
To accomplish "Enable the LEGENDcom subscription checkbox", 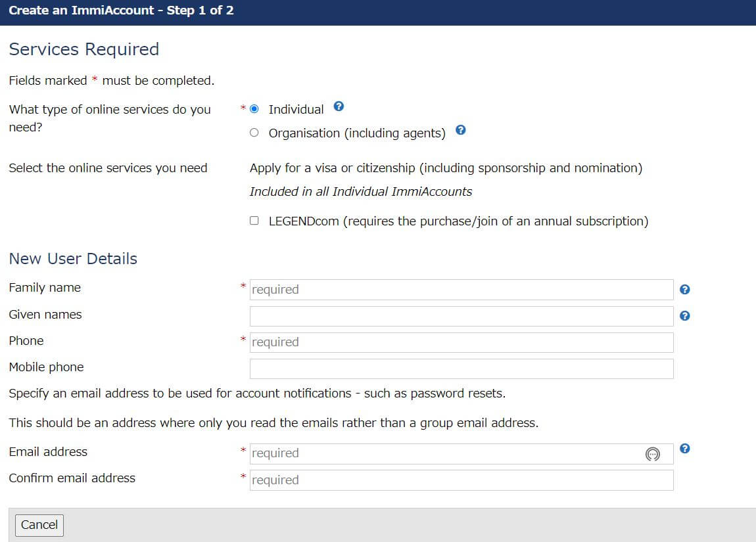I will (x=254, y=221).
